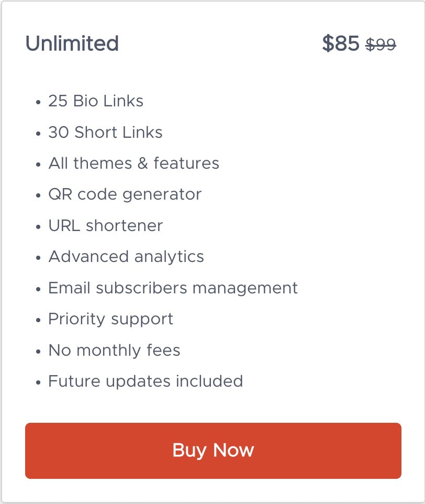Click the Unlimited plan title
Image resolution: width=425 pixels, height=504 pixels.
coord(72,43)
